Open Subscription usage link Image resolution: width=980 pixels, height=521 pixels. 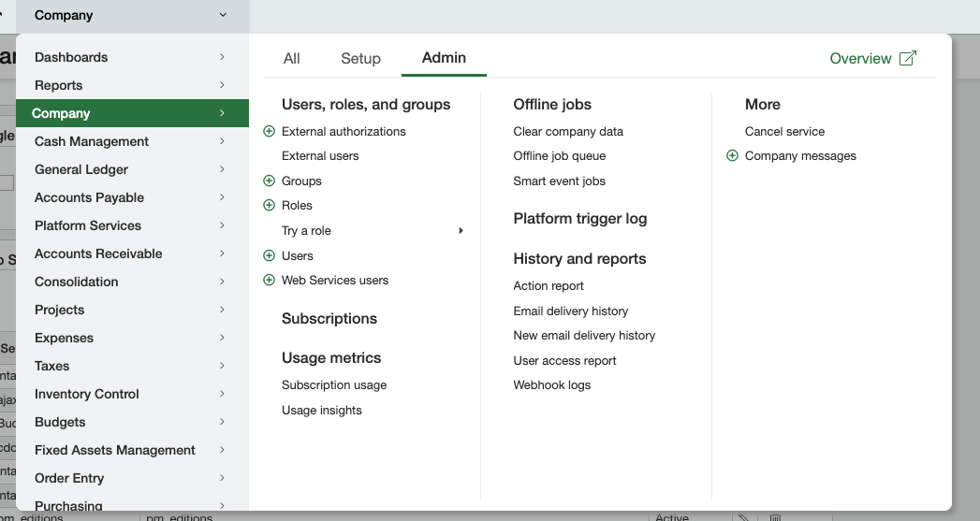click(334, 384)
